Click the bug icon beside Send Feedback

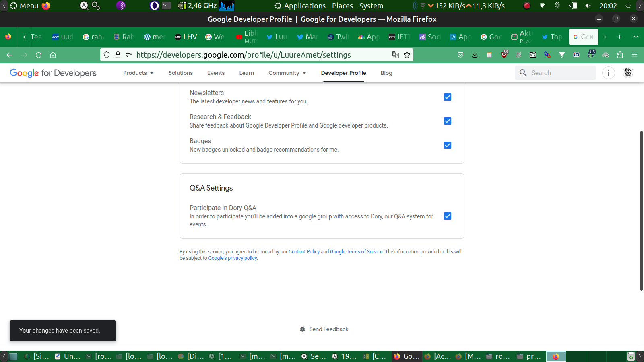[x=303, y=329]
